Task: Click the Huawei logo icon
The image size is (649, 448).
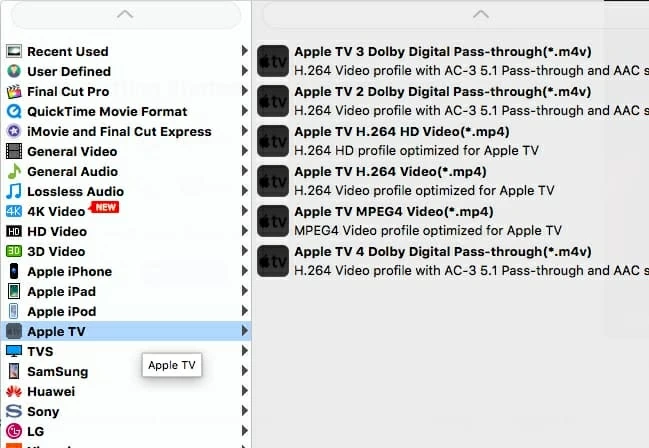Action: [x=14, y=391]
